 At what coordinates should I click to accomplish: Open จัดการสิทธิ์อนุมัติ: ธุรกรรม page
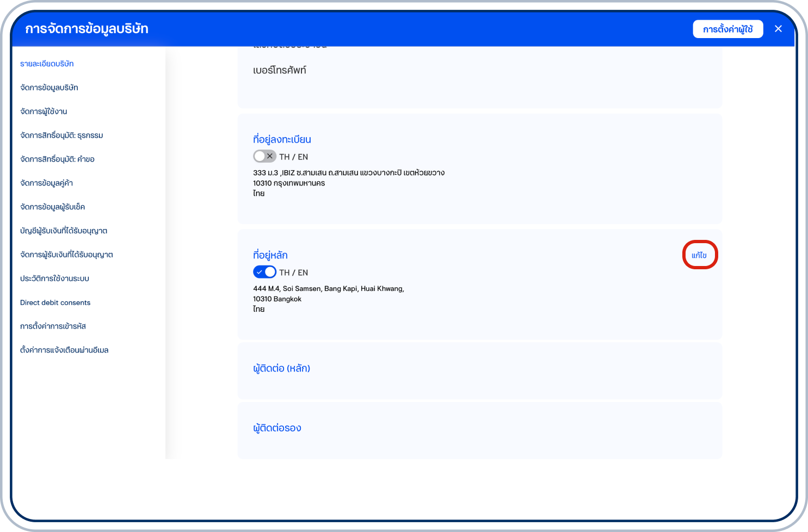61,135
